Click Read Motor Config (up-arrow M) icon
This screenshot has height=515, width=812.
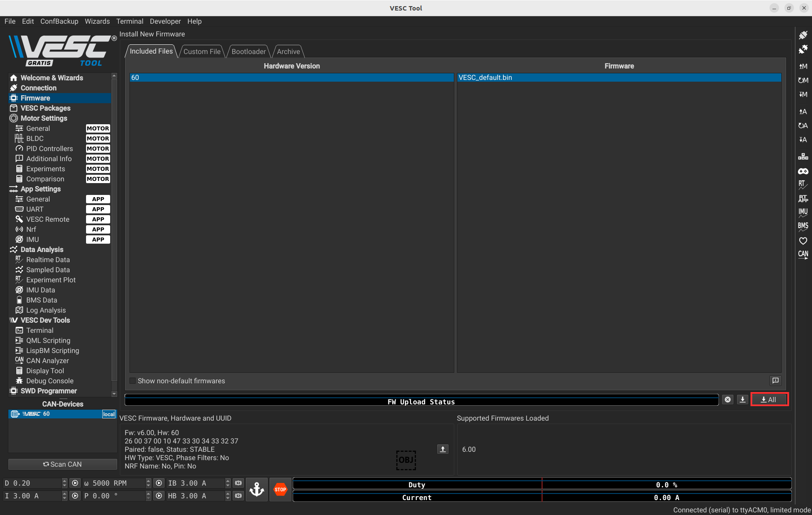pos(803,66)
